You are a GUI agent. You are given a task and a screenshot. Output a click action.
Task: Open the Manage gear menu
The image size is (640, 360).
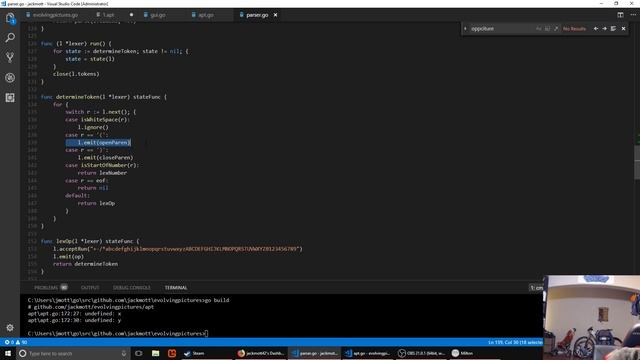click(x=10, y=327)
